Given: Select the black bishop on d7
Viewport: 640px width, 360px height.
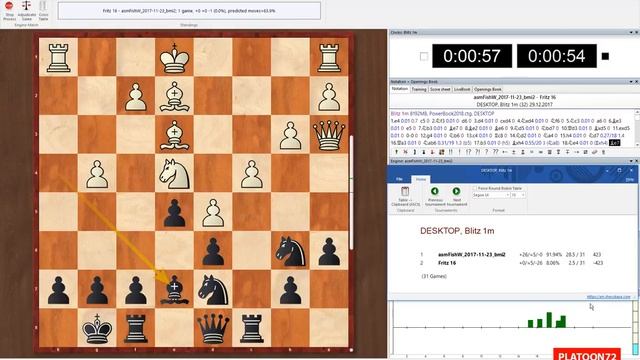Looking at the screenshot, I should [174, 289].
